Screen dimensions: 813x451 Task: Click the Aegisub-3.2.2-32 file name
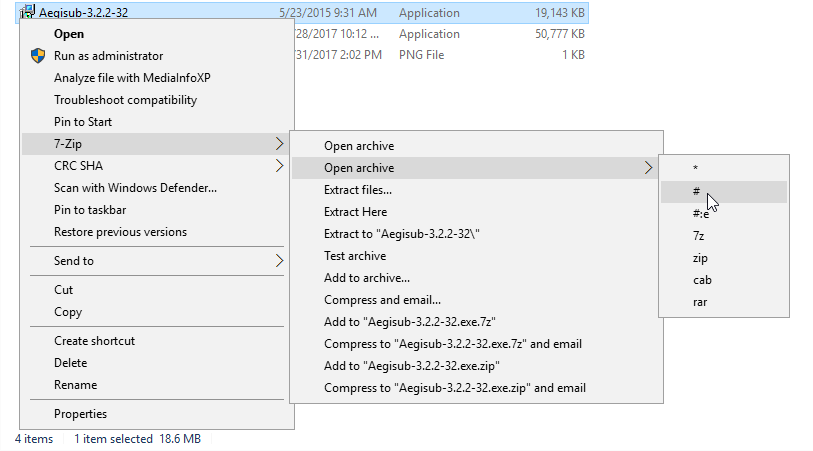pyautogui.click(x=83, y=12)
